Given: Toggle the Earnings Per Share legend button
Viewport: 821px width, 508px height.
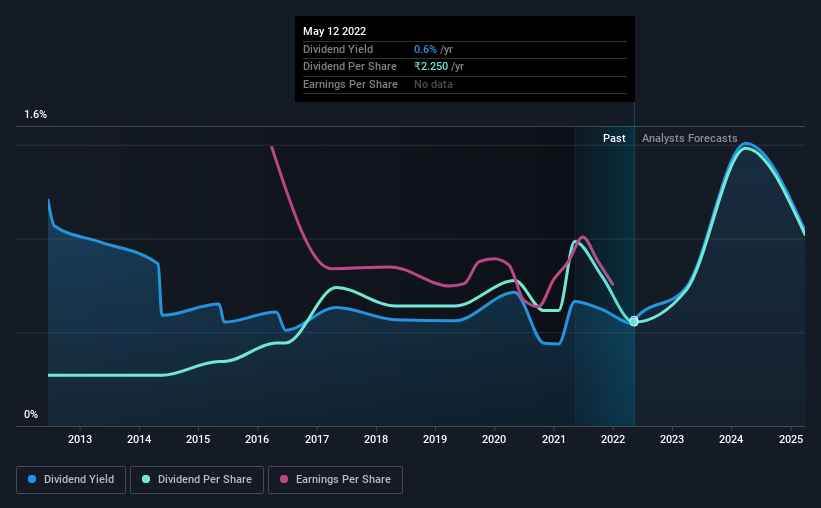Looking at the screenshot, I should coord(335,480).
